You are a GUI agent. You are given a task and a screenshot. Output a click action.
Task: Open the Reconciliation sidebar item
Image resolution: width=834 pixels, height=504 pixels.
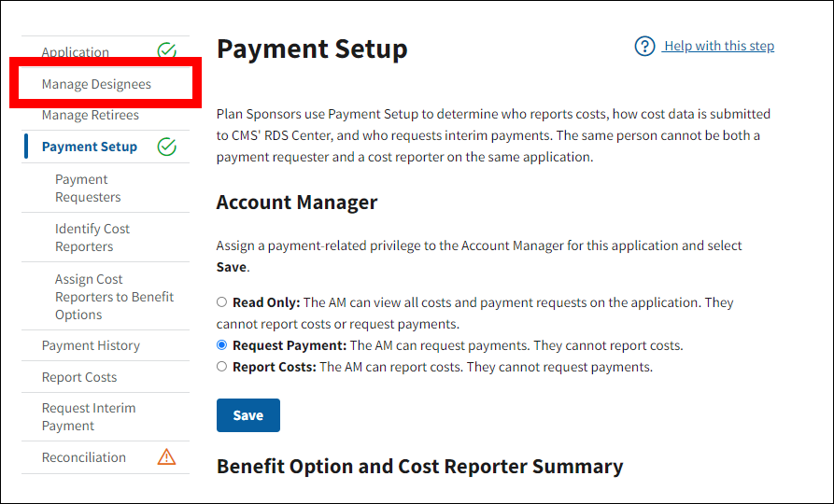click(84, 457)
